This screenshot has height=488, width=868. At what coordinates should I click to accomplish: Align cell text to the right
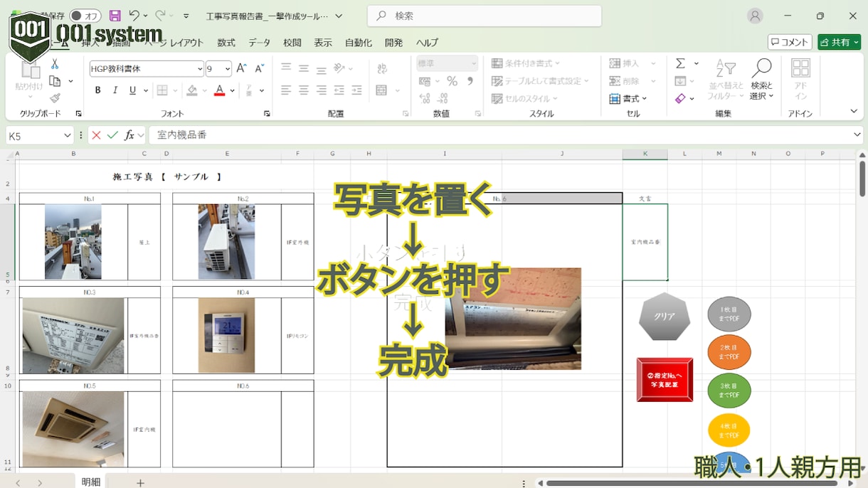click(x=322, y=90)
